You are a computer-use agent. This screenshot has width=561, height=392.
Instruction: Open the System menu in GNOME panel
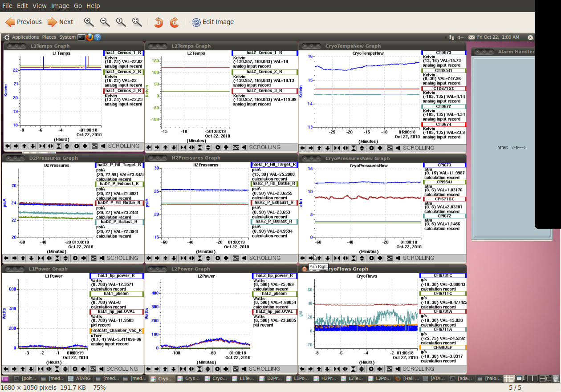pos(67,37)
